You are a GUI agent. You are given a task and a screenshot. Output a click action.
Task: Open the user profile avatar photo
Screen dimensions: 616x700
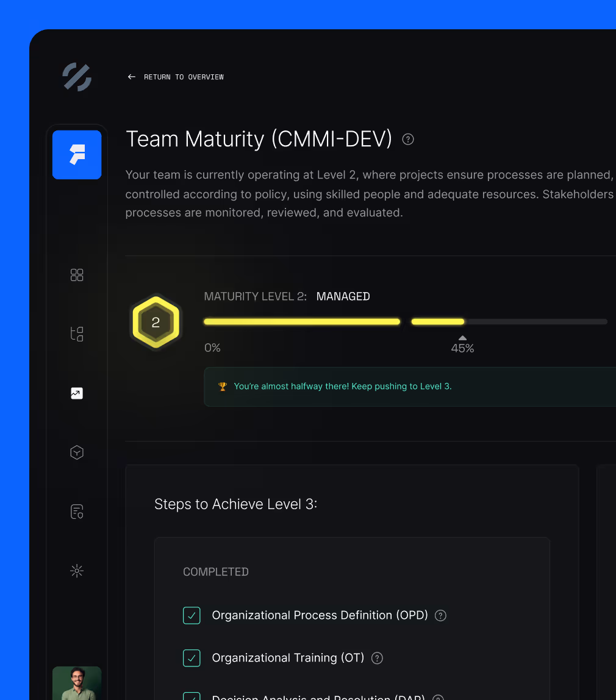[77, 684]
